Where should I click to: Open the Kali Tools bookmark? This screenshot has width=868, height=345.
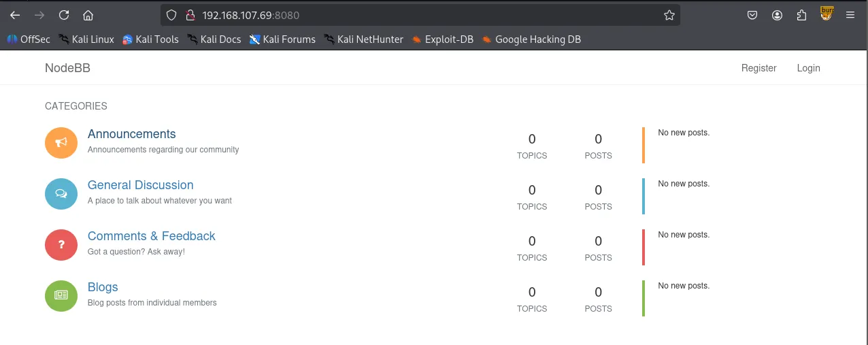(x=150, y=39)
